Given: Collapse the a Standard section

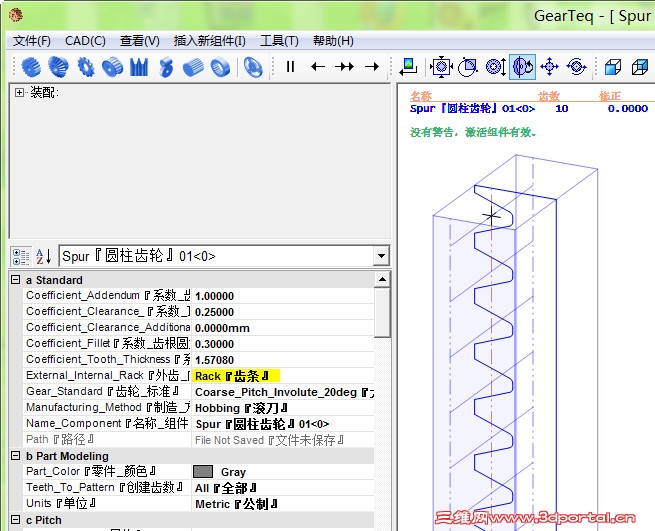Looking at the screenshot, I should (x=15, y=279).
